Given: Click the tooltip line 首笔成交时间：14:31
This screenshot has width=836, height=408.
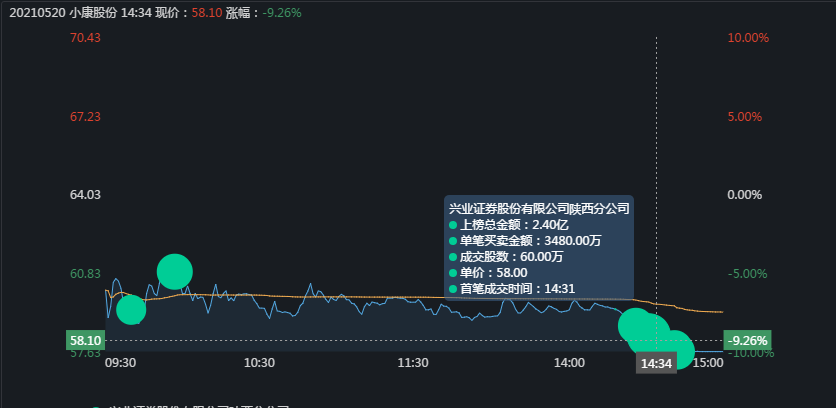Looking at the screenshot, I should pyautogui.click(x=512, y=289).
